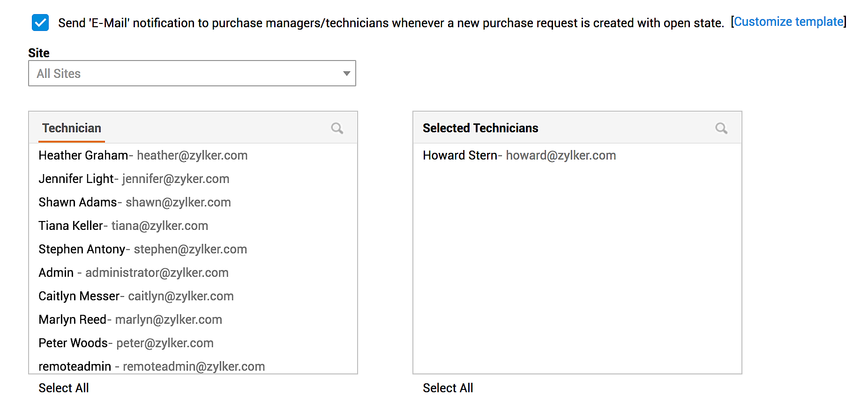The height and width of the screenshot is (411, 868).
Task: Click search icon in Selected Technicians header
Action: (721, 128)
